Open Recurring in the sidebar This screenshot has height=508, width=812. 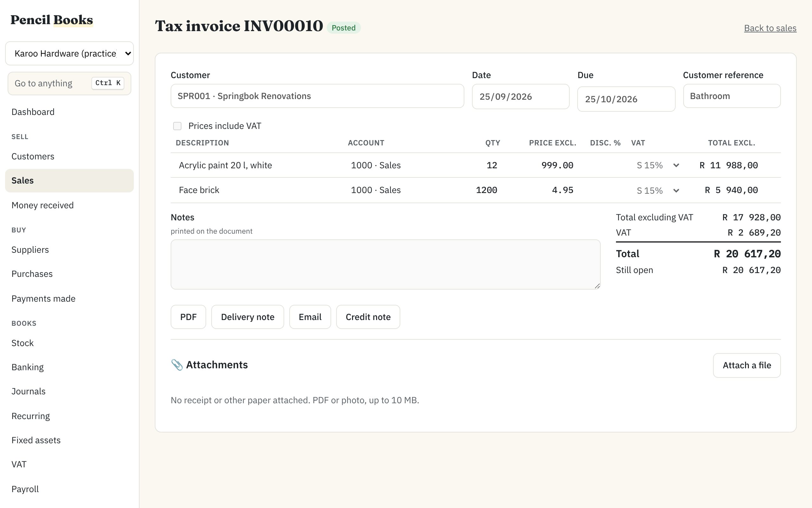tap(69, 416)
